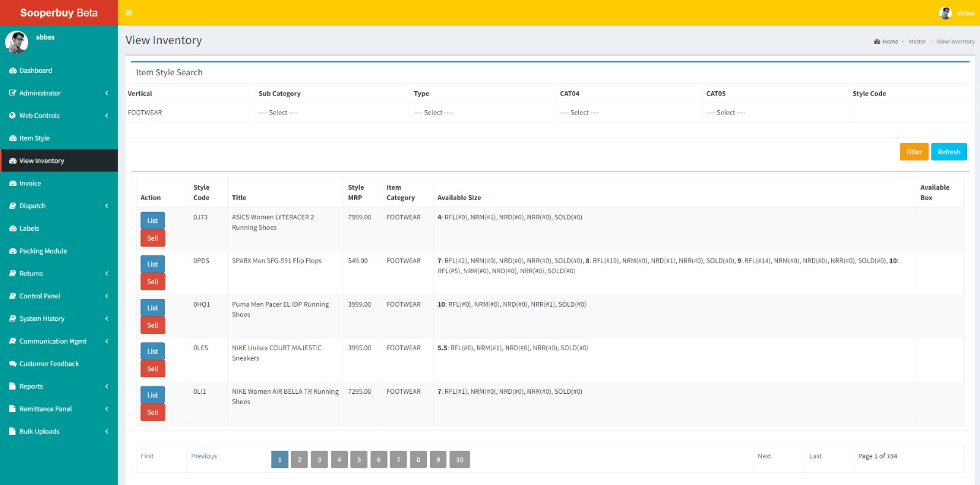Go to page 5 in pagination
Screen dimensions: 980x485
[x=359, y=460]
